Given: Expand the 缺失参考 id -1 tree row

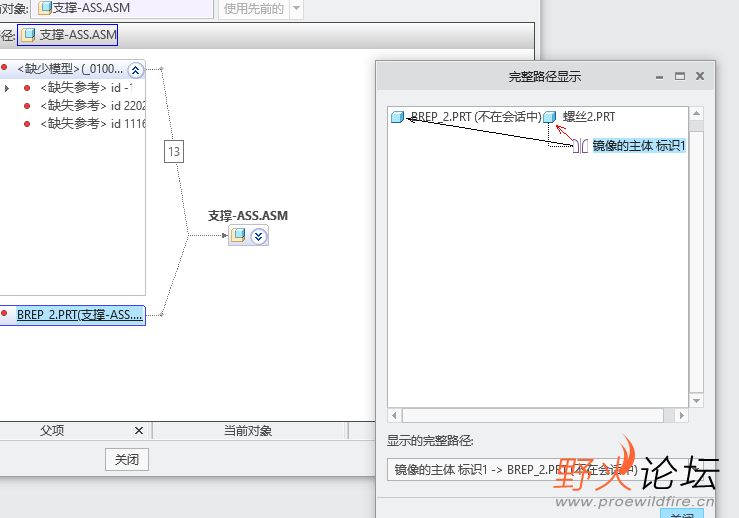Looking at the screenshot, I should 7,88.
